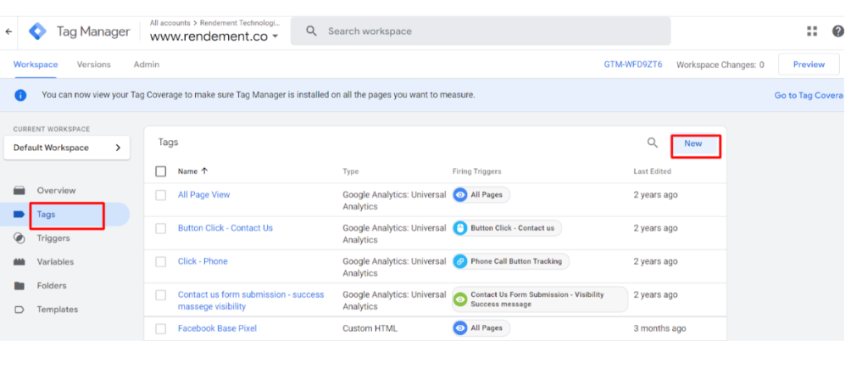Click the Variables sidebar icon
The height and width of the screenshot is (369, 868).
[19, 262]
